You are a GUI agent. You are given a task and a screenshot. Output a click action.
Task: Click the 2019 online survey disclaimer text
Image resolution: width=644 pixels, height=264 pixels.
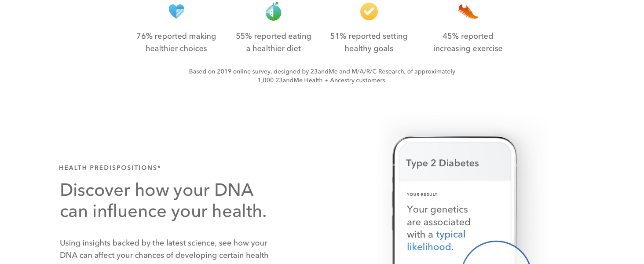point(322,71)
